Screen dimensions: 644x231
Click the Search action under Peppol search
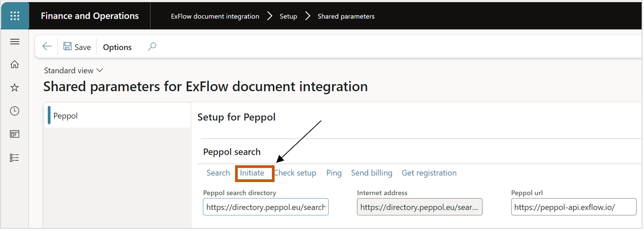(218, 173)
